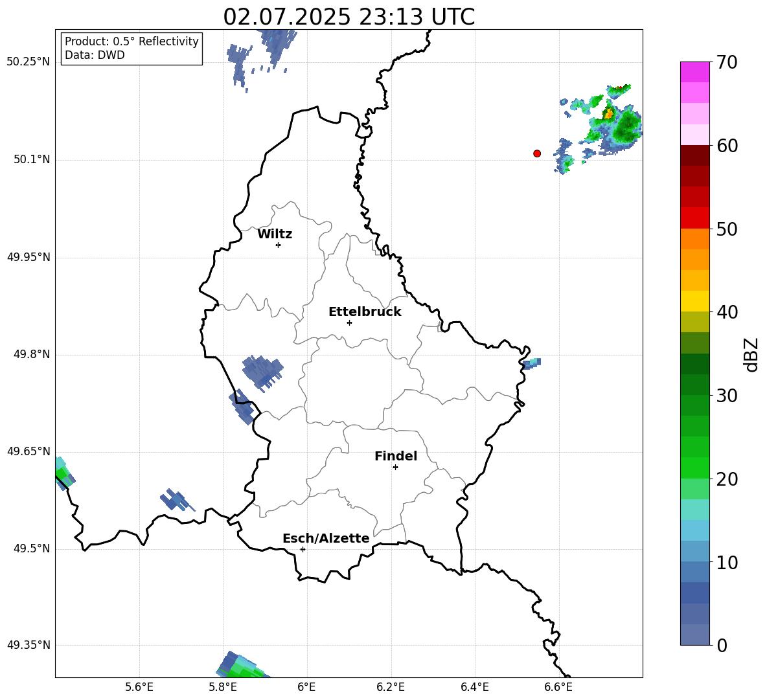Screen dimensions: 767x700
Task: Click the 6.4°E longitude label
Action: pyautogui.click(x=474, y=687)
